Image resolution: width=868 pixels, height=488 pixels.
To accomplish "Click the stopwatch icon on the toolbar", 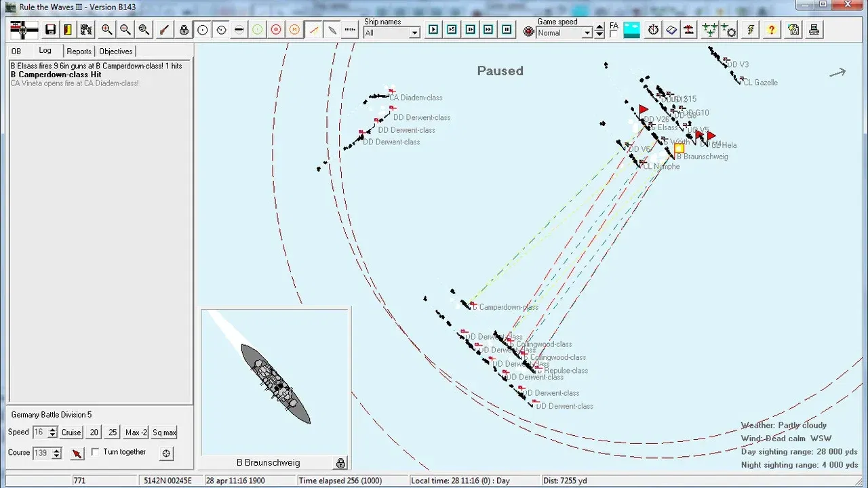I will [x=653, y=29].
